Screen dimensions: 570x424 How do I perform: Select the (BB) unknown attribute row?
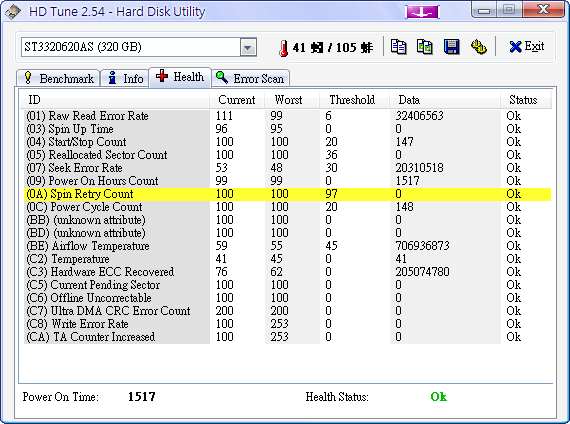(288, 220)
